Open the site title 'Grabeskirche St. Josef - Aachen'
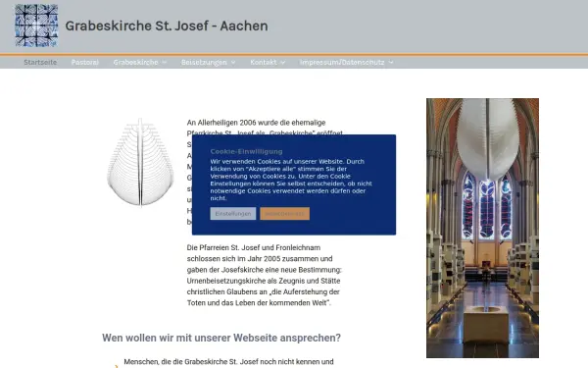 coord(167,26)
